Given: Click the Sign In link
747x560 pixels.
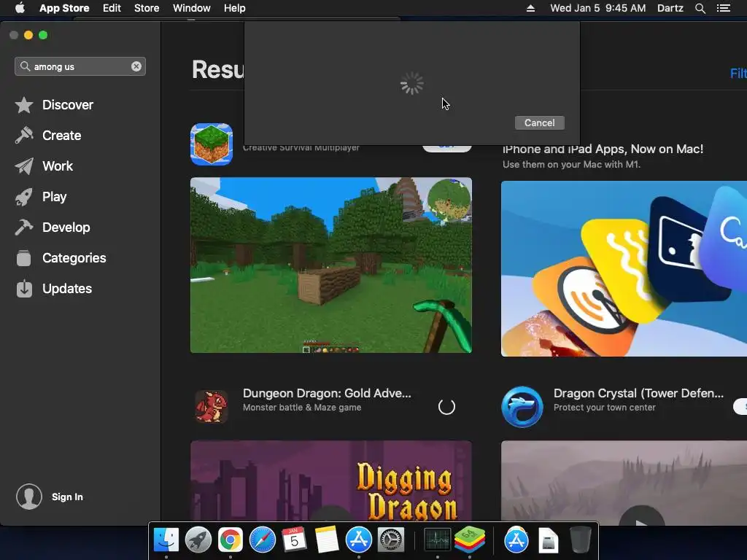Looking at the screenshot, I should 67,497.
